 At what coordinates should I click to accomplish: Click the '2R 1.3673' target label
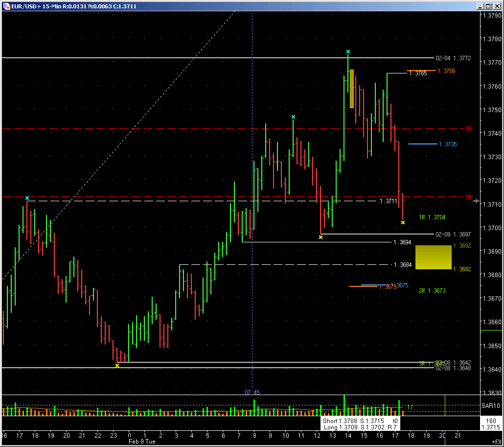[432, 291]
